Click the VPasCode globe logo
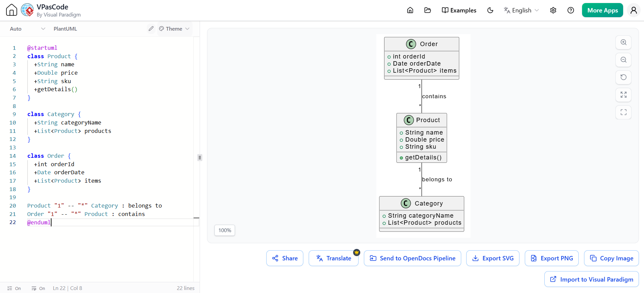This screenshot has width=644, height=293. pos(27,10)
